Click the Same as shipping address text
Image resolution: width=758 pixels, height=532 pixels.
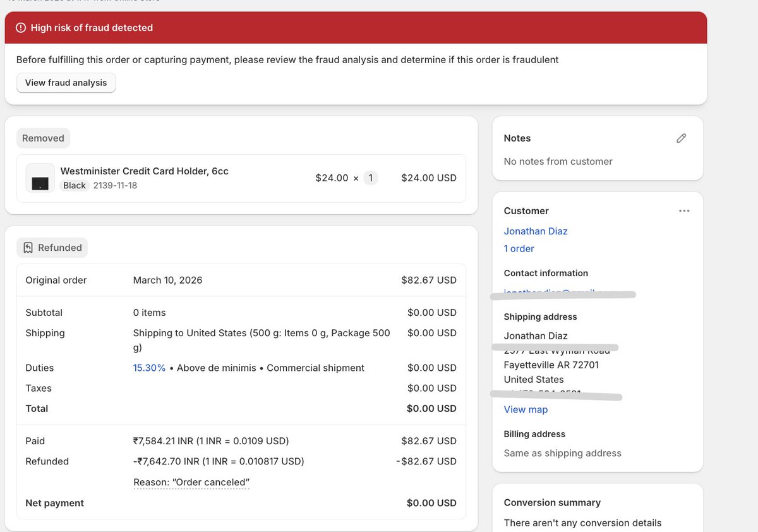(563, 453)
